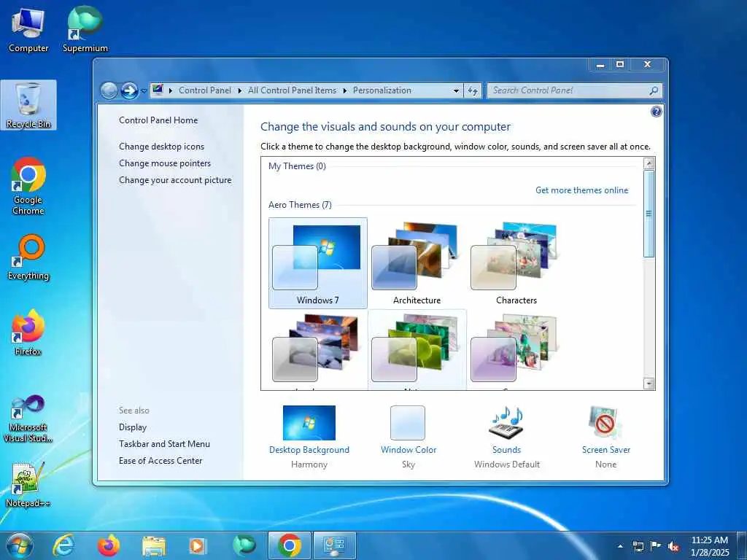Open Change your account picture link

[175, 180]
